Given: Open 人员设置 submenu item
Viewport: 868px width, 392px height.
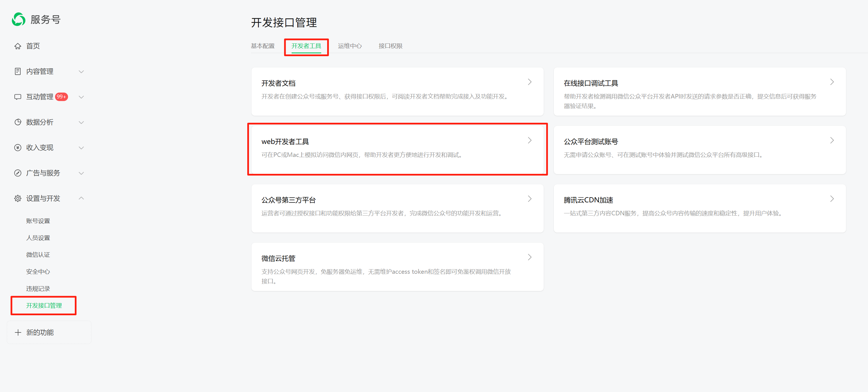Looking at the screenshot, I should click(38, 238).
